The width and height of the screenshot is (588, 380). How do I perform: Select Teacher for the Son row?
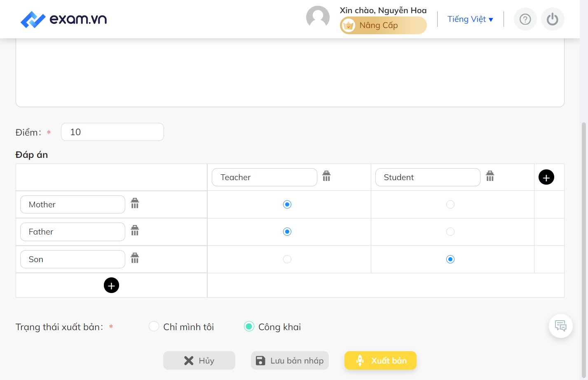click(287, 259)
